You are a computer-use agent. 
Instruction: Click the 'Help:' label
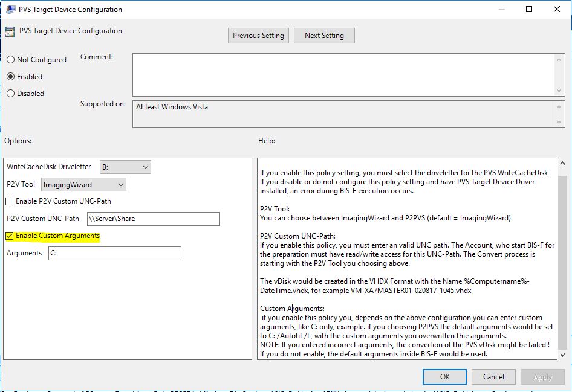tap(267, 141)
